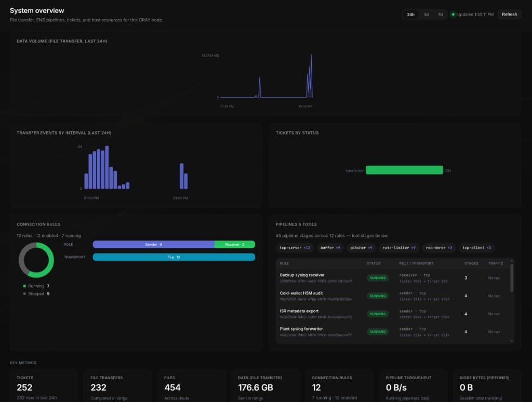Click the Refresh button
532x402 pixels.
click(509, 14)
